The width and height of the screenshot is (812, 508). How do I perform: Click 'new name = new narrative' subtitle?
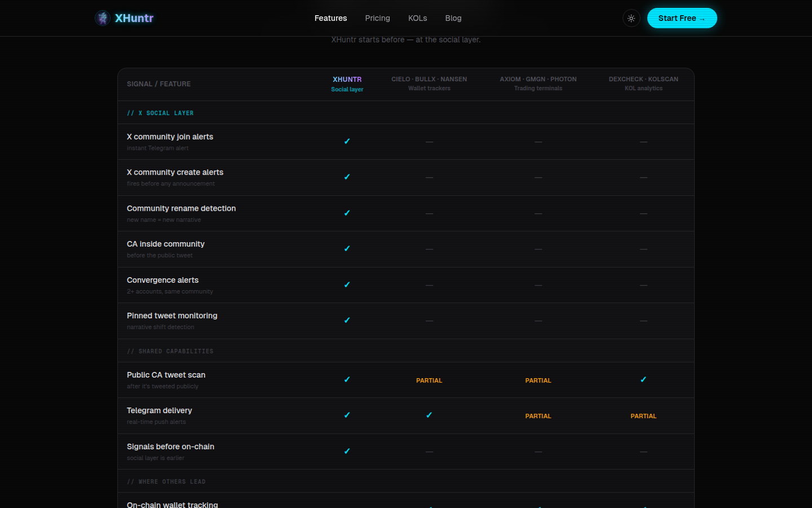pyautogui.click(x=164, y=220)
